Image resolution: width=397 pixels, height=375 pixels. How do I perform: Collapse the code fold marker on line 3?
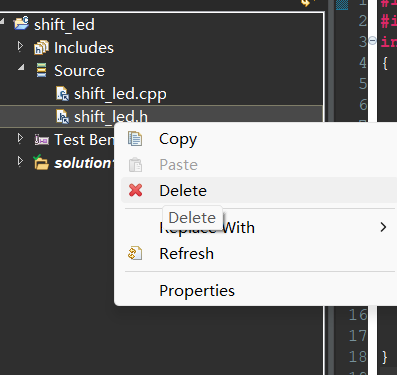[372, 41]
